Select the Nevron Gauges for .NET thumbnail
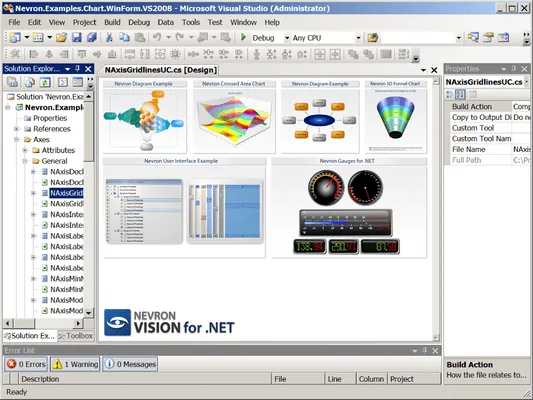 [x=349, y=208]
